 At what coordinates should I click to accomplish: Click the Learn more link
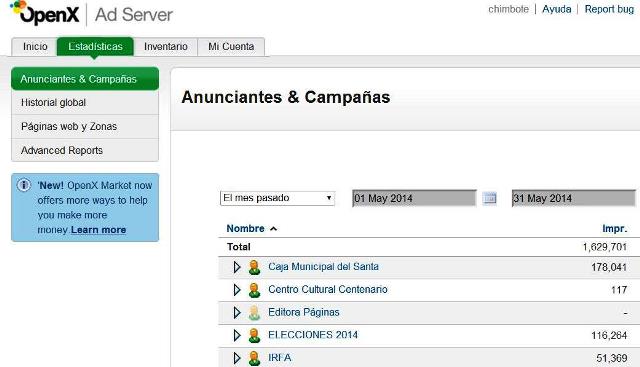(98, 230)
